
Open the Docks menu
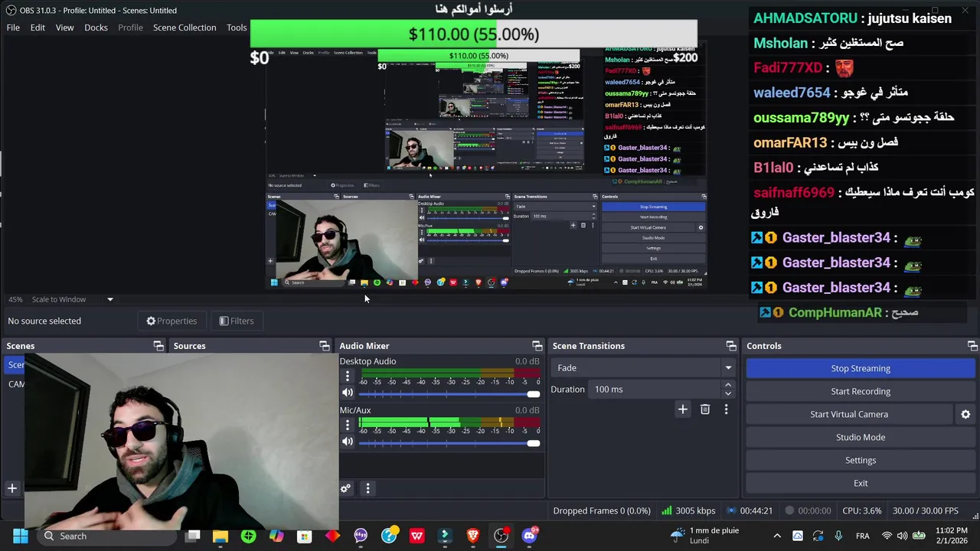click(x=96, y=28)
